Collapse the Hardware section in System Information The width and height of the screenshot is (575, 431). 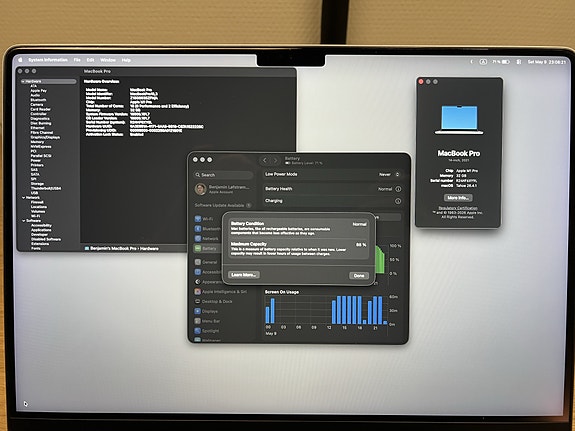23,81
